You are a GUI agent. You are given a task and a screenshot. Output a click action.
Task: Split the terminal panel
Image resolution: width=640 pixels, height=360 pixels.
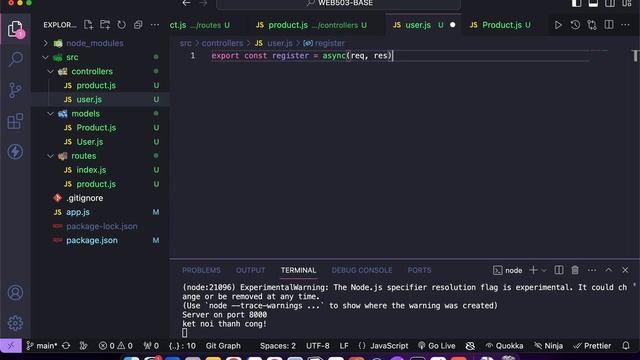tap(559, 270)
